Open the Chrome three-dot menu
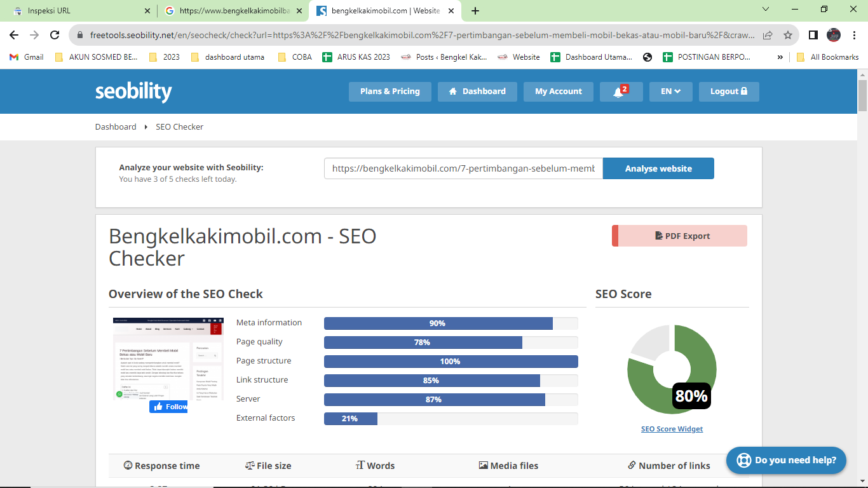The image size is (868, 488). click(854, 35)
